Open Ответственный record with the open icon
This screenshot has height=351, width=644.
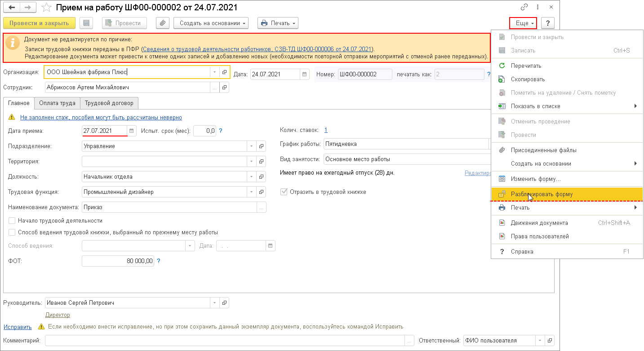(550, 341)
